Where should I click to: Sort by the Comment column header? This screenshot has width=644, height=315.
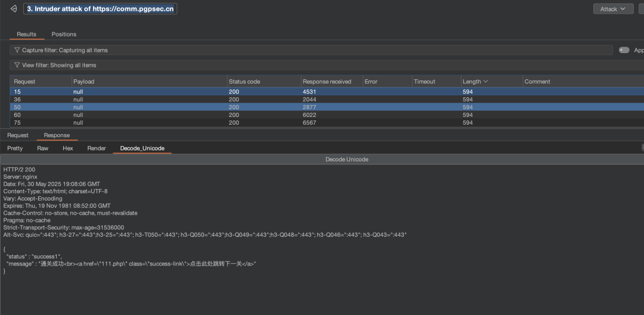point(583,81)
